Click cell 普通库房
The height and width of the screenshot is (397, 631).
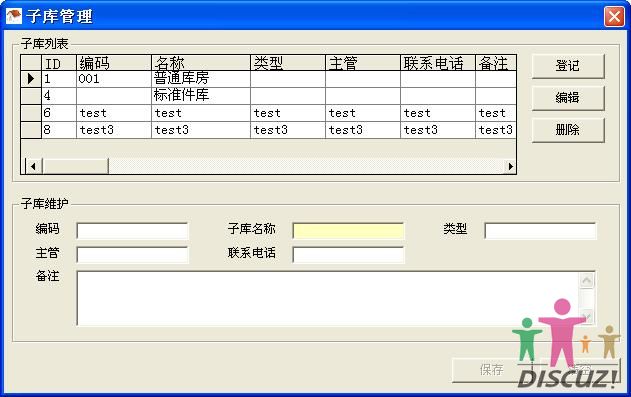(x=201, y=79)
